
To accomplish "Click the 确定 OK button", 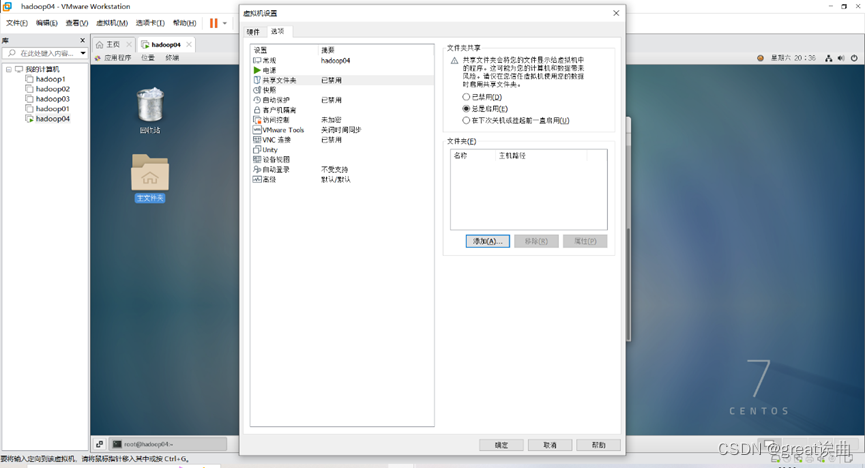I will pos(501,445).
